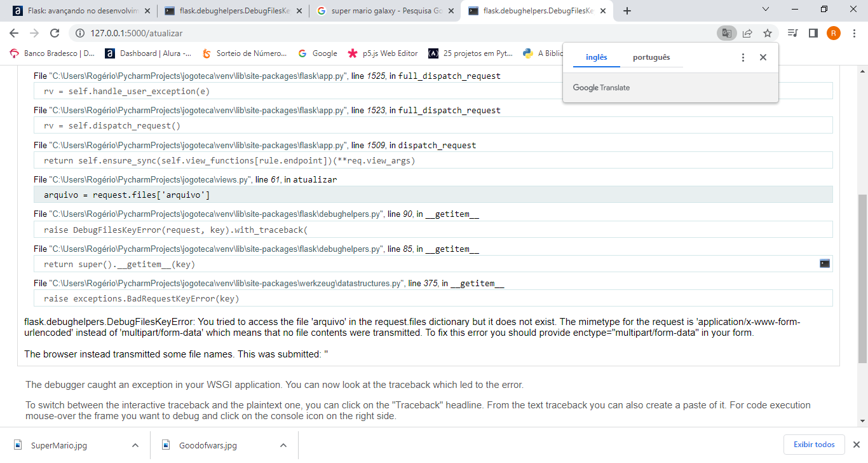This screenshot has height=463, width=868.
Task: Close the super mario galaxy tab
Action: point(450,11)
